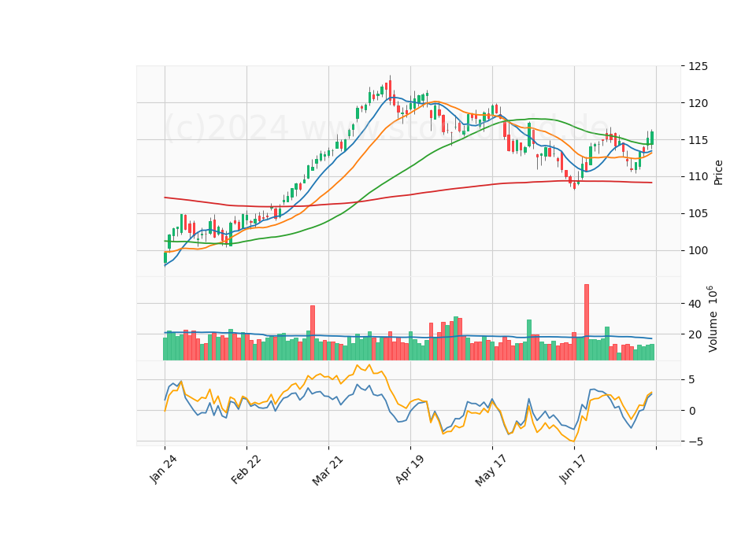The image size is (756, 543).
Task: Click the "May 17" date label
Action: (x=491, y=471)
